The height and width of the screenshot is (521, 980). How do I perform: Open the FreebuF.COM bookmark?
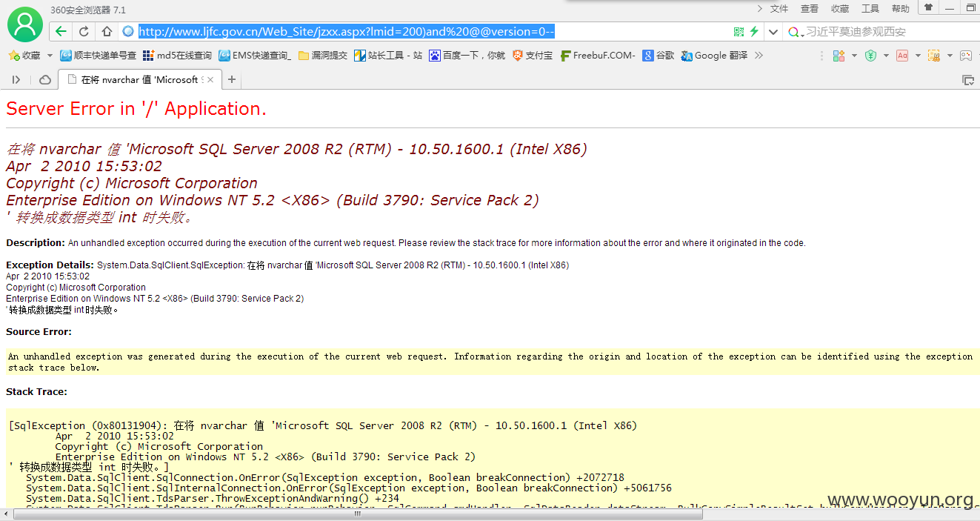pyautogui.click(x=598, y=56)
